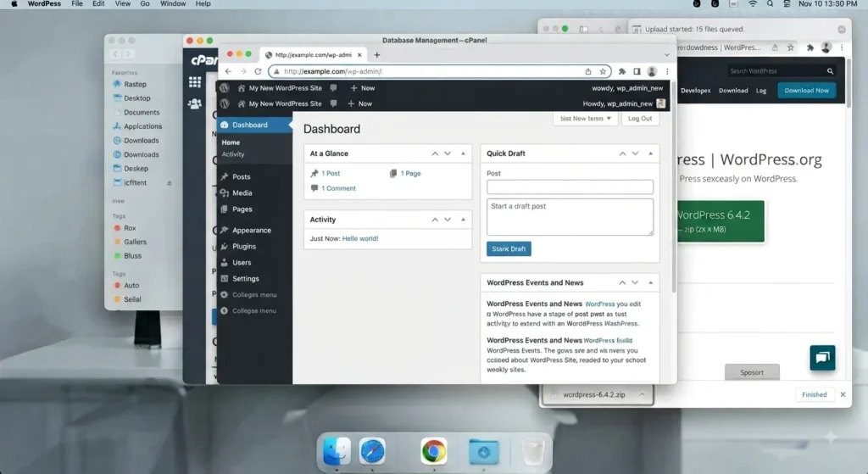The height and width of the screenshot is (474, 868).
Task: Click the Download Now button on WordPress.org
Action: (807, 90)
